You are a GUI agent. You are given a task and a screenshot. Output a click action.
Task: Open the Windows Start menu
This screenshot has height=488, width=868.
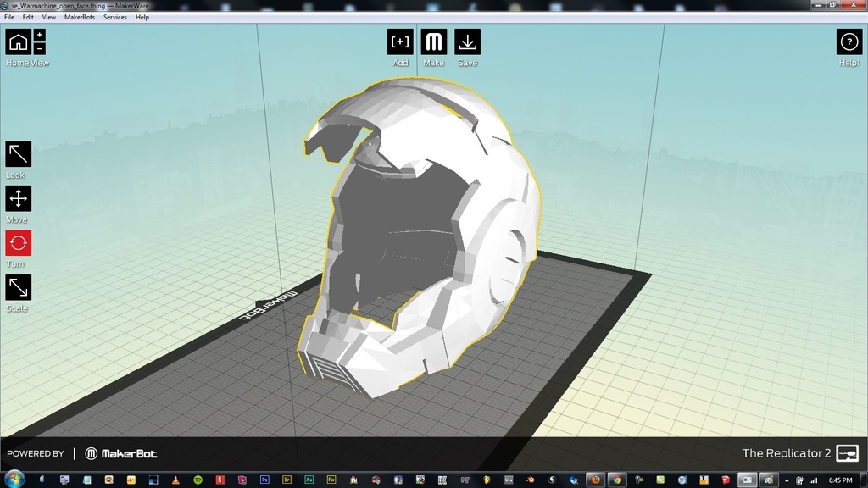click(x=11, y=480)
